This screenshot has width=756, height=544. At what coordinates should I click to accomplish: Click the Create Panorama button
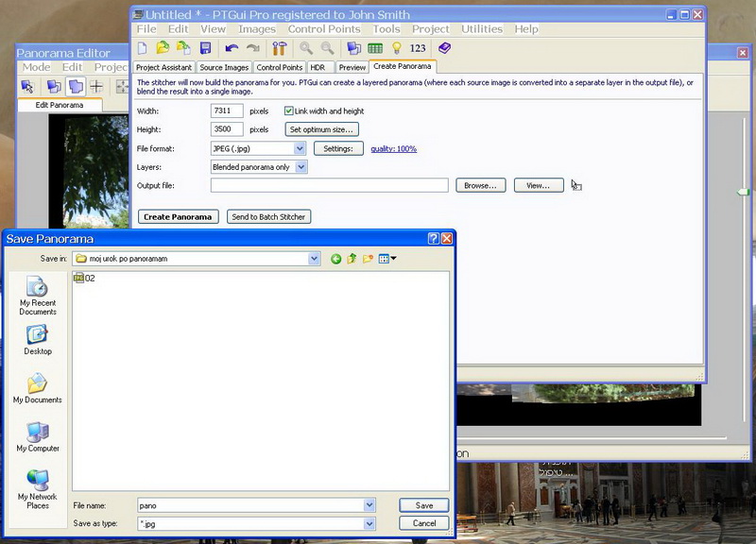tap(178, 217)
